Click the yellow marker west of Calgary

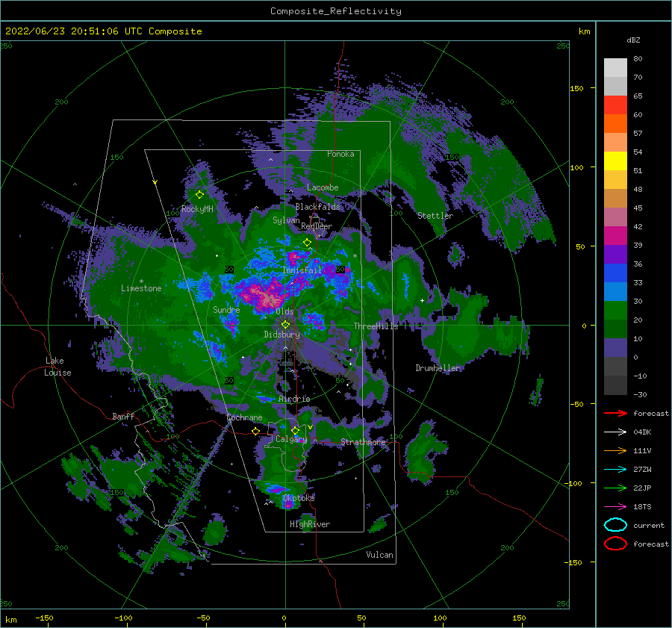[255, 431]
